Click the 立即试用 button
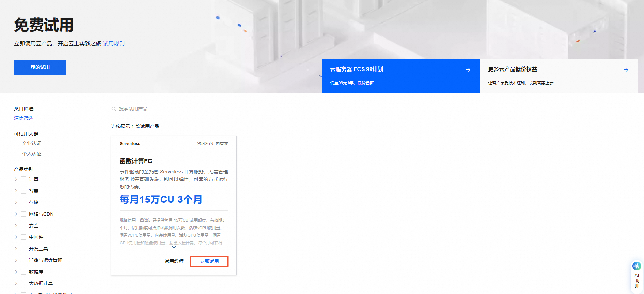Image resolution: width=644 pixels, height=294 pixels. 209,261
